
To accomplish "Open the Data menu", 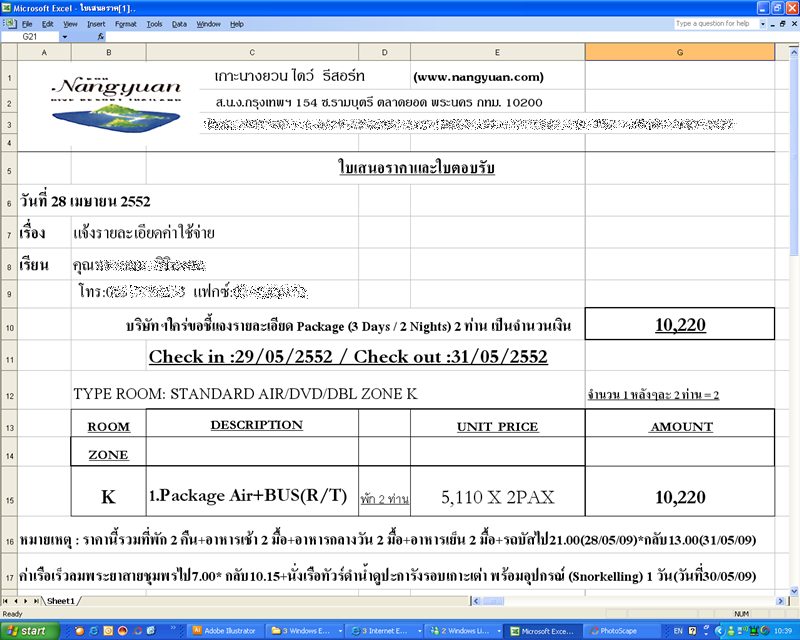I will tap(179, 23).
